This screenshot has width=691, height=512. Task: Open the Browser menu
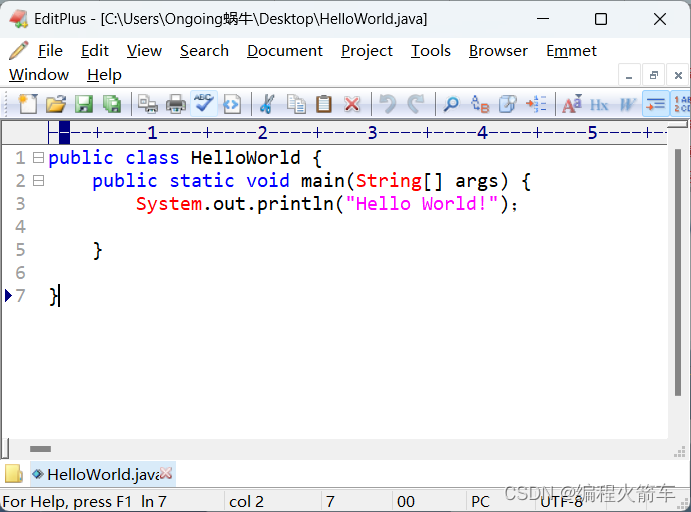[x=498, y=51]
